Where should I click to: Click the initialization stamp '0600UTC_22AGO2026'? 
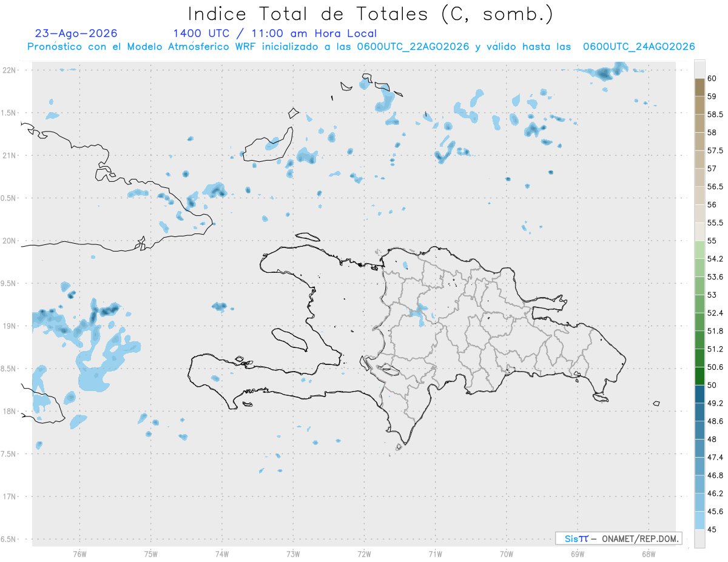[x=413, y=47]
